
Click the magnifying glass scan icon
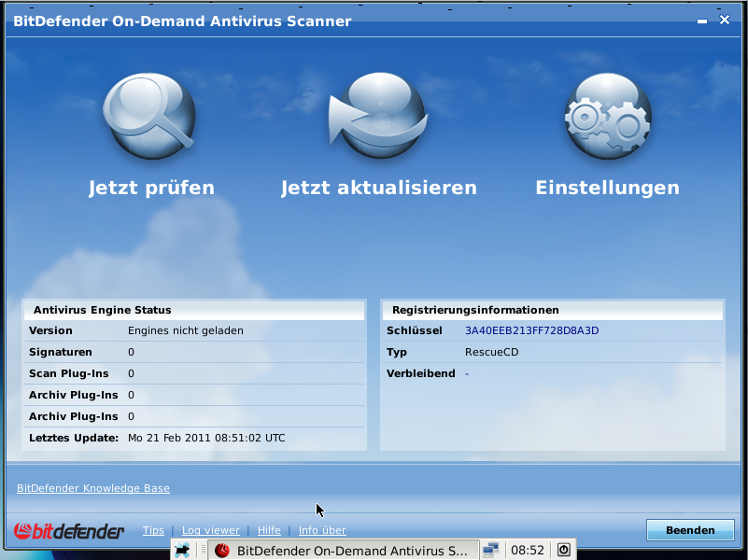click(150, 117)
